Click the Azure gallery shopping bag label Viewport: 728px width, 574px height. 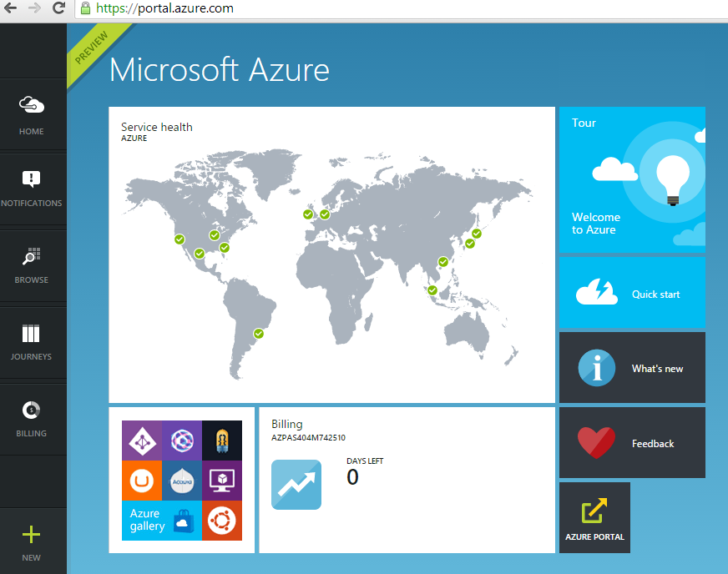(162, 520)
